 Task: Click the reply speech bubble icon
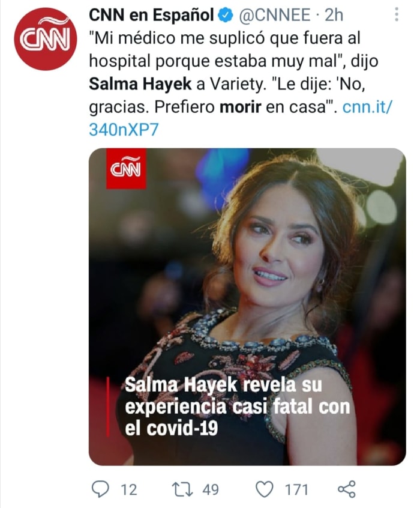[x=101, y=489]
